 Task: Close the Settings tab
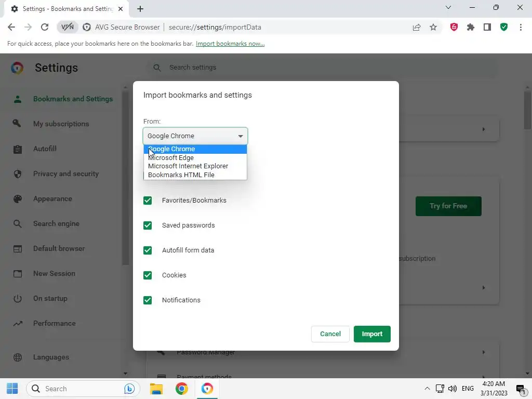coord(121,9)
